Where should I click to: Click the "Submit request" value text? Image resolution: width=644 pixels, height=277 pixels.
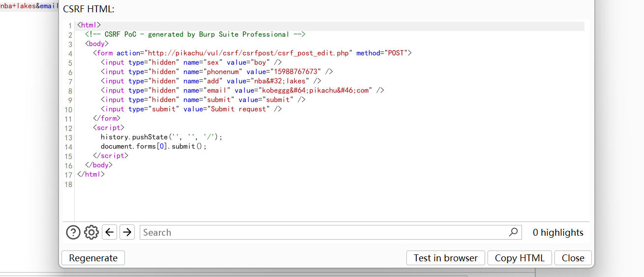click(x=239, y=109)
